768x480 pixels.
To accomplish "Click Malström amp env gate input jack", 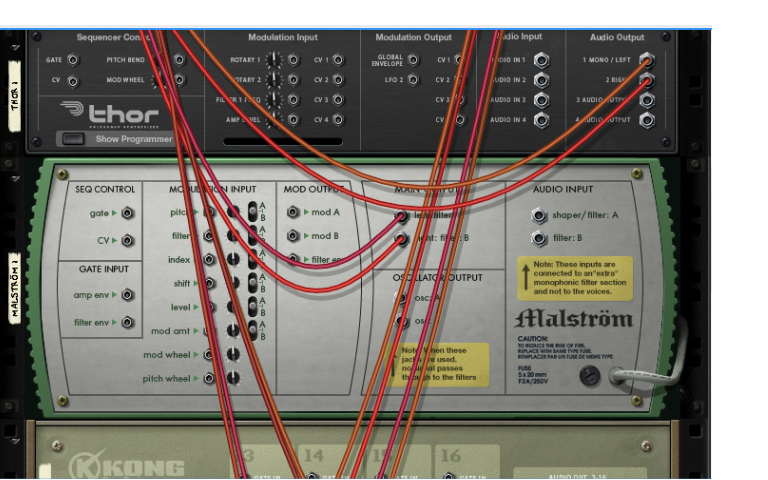I will pyautogui.click(x=127, y=295).
